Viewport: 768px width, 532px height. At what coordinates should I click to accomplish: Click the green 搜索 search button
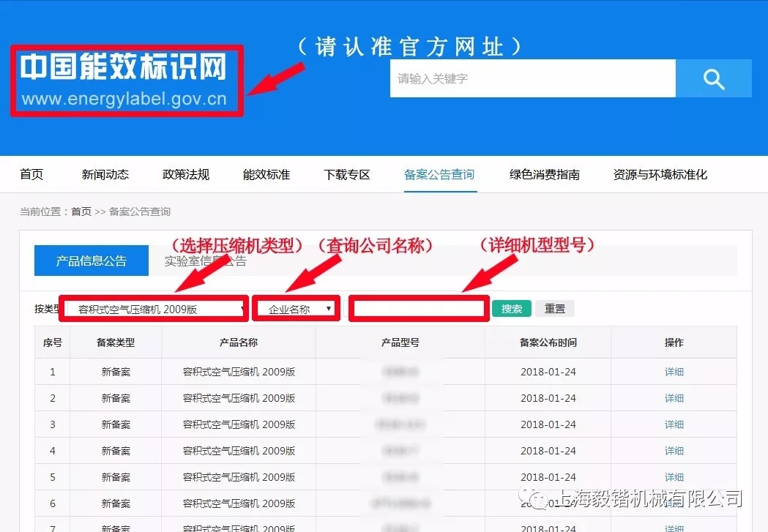pyautogui.click(x=511, y=308)
